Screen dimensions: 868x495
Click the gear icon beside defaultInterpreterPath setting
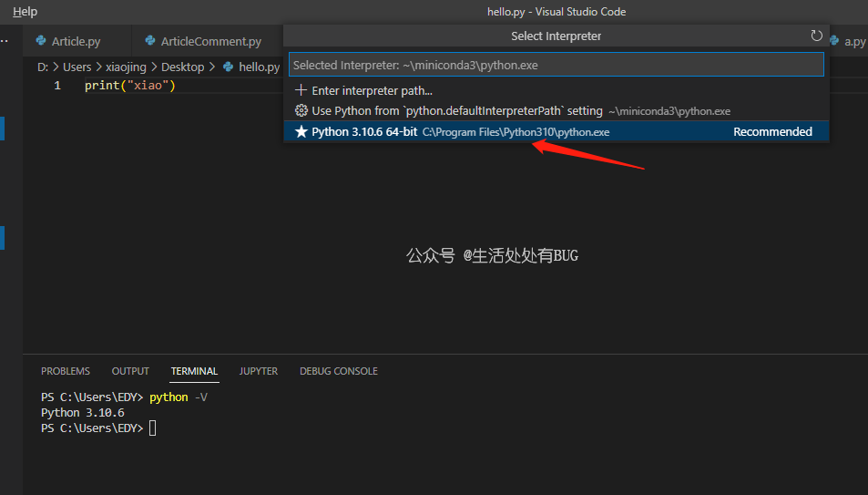[301, 110]
